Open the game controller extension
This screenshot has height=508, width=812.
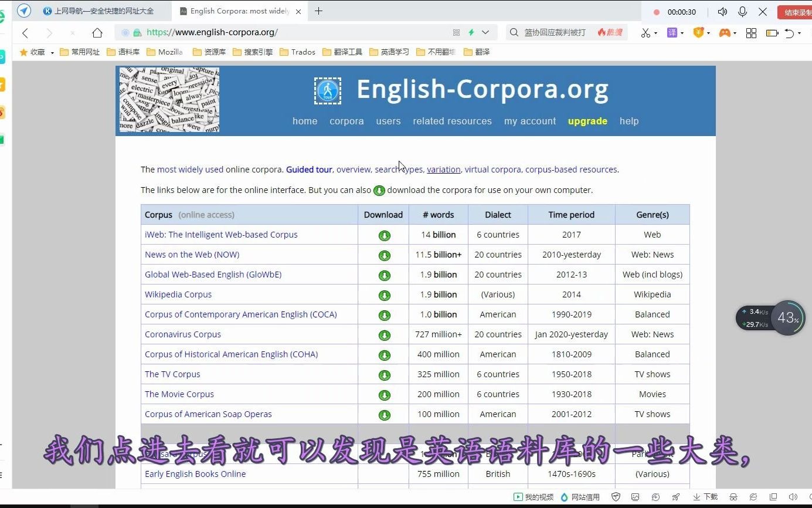tap(725, 33)
